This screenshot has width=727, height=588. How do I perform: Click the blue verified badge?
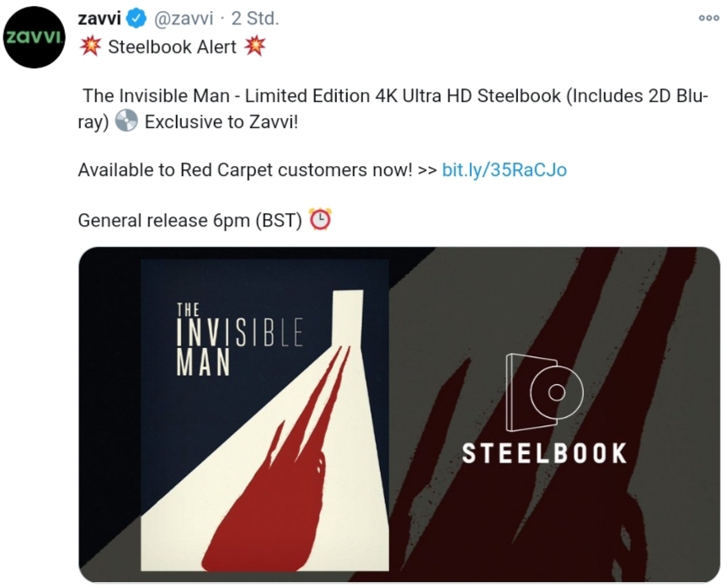pyautogui.click(x=136, y=19)
